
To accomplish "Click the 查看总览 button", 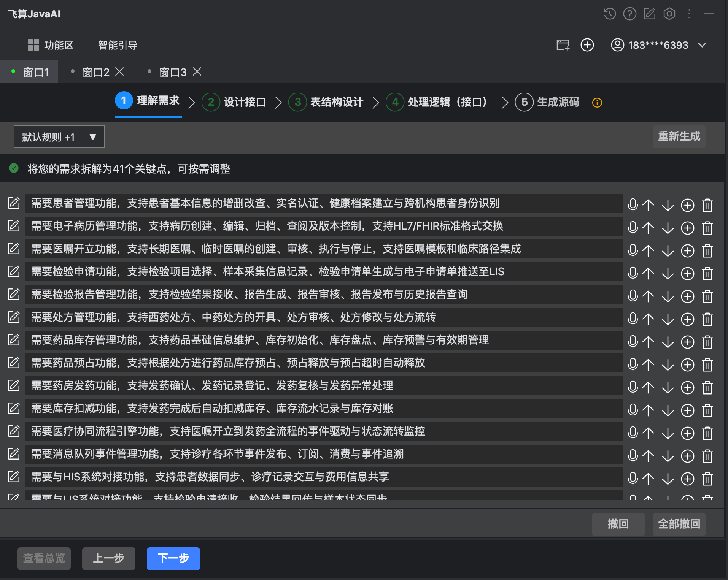I will 44,558.
